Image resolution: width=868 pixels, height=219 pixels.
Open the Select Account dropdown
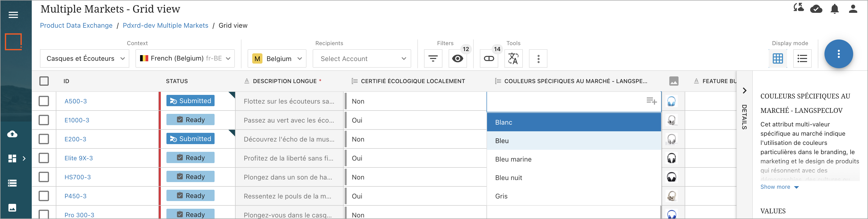point(362,59)
